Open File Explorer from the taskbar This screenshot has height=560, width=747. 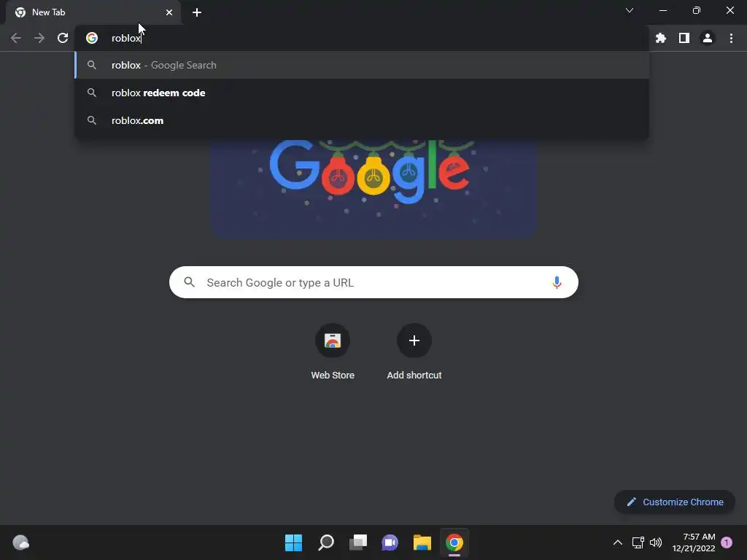pos(422,542)
